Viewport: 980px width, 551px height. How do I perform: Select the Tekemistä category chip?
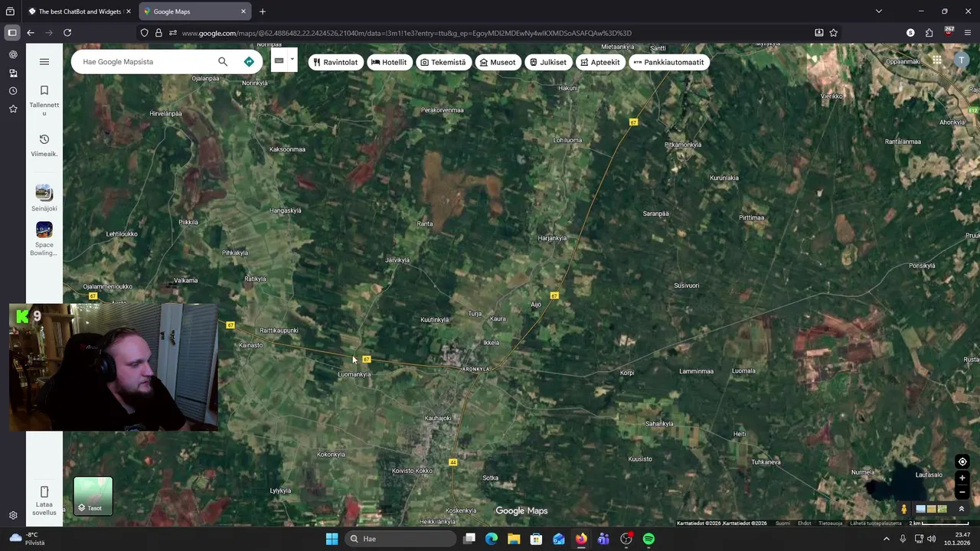coord(443,63)
